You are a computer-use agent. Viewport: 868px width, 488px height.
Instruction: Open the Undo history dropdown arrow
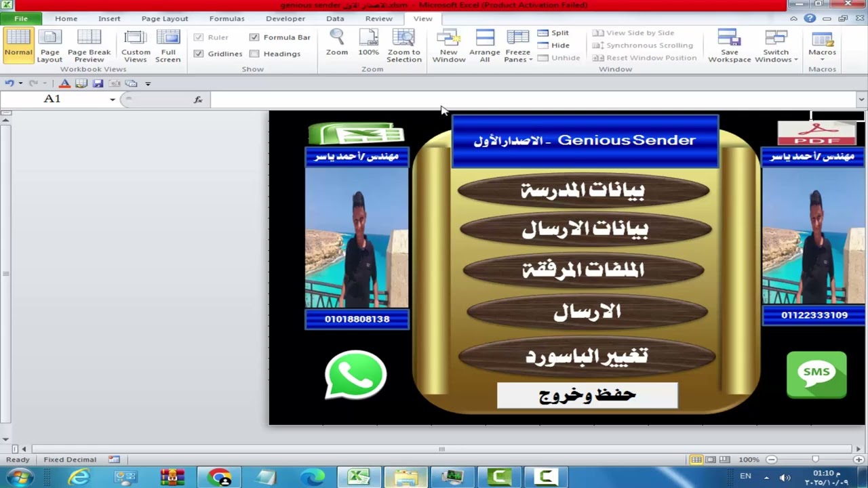point(20,83)
